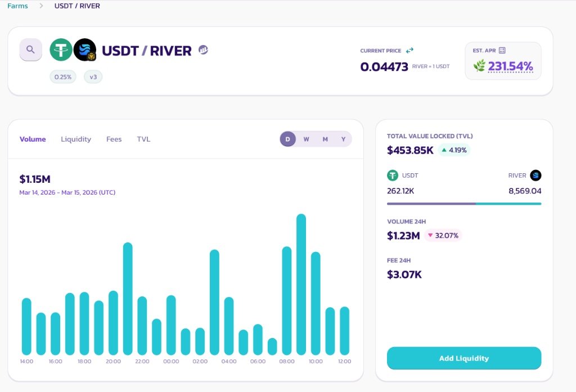This screenshot has height=392, width=576.
Task: Click the USDT / RIVER pair title
Action: point(147,51)
